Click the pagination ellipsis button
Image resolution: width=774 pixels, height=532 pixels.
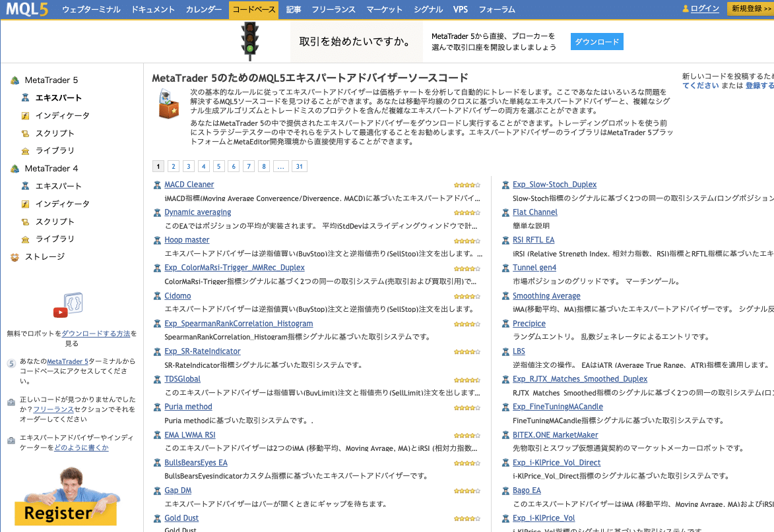(x=280, y=167)
